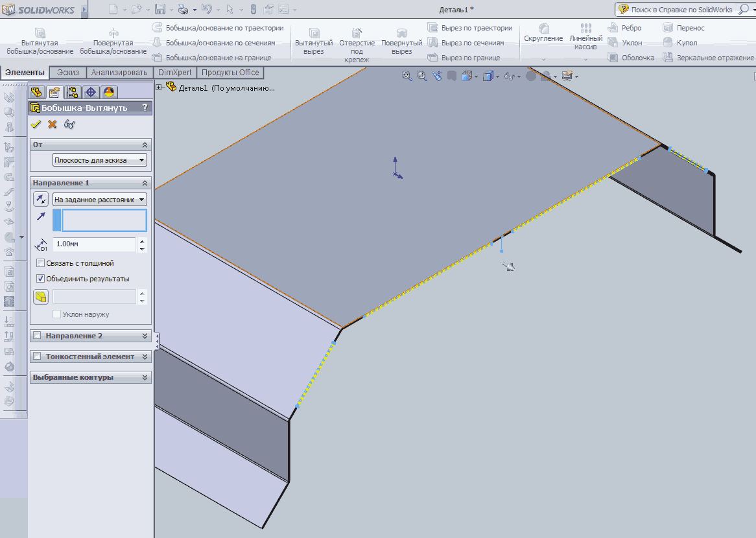Click the Zoom to Area icon
The width and height of the screenshot is (756, 538).
tap(422, 76)
